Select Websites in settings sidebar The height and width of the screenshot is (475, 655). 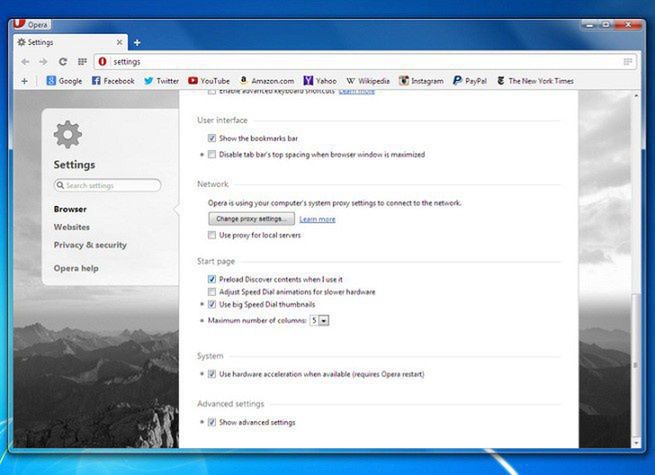click(72, 227)
